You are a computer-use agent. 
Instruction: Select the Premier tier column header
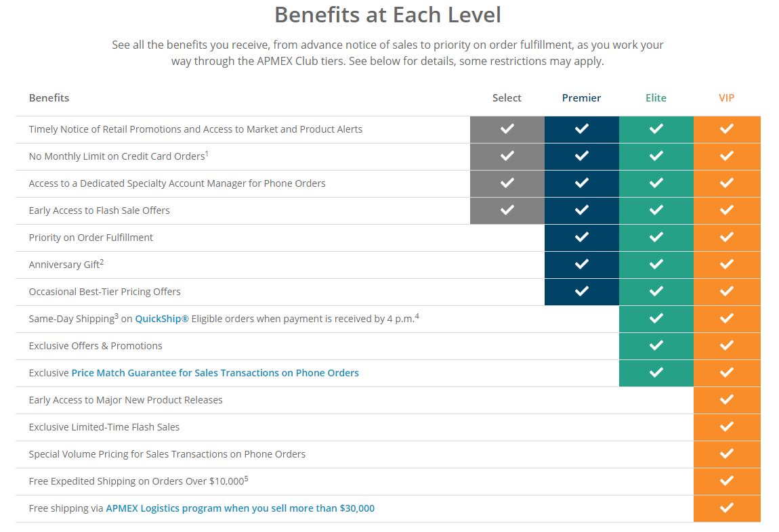pyautogui.click(x=581, y=98)
